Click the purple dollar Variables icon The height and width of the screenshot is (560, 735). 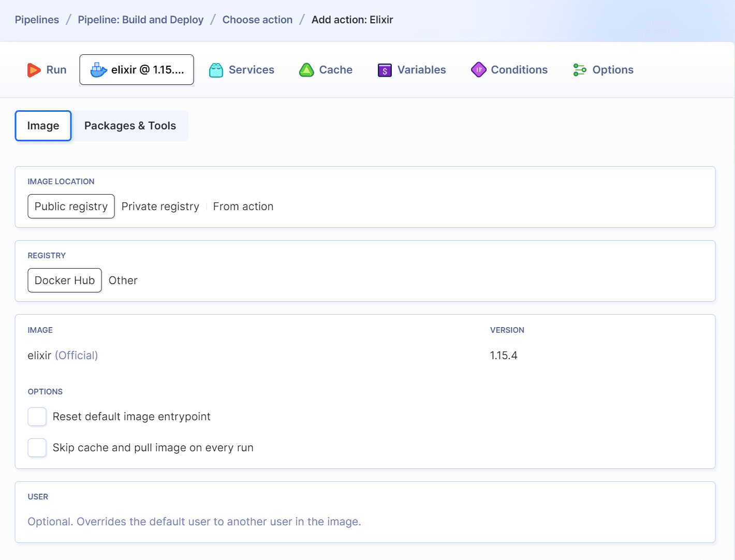(384, 69)
